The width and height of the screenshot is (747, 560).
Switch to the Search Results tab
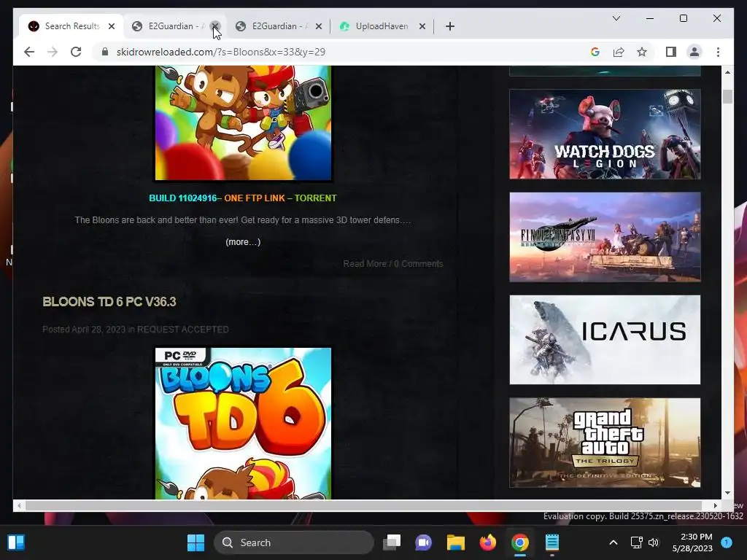71,26
